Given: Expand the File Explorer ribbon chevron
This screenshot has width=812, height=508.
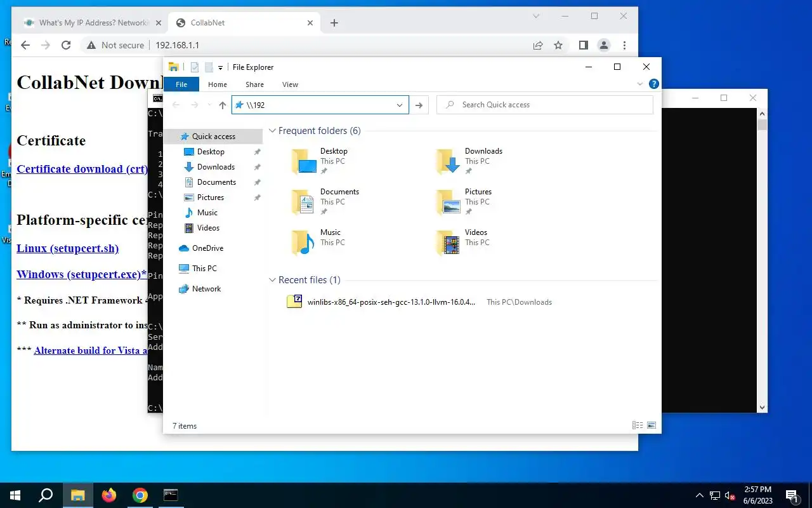Looking at the screenshot, I should coord(639,84).
